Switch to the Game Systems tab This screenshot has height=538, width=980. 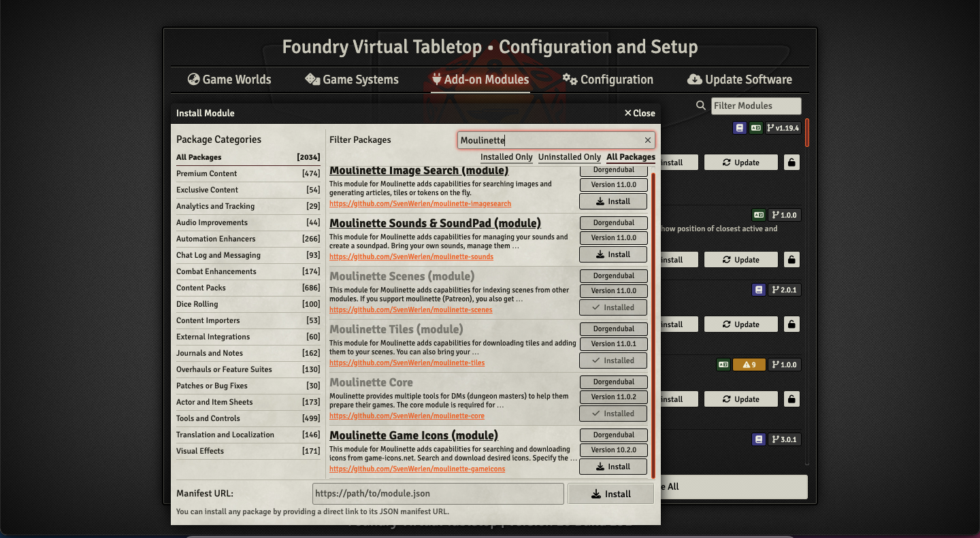(x=351, y=80)
